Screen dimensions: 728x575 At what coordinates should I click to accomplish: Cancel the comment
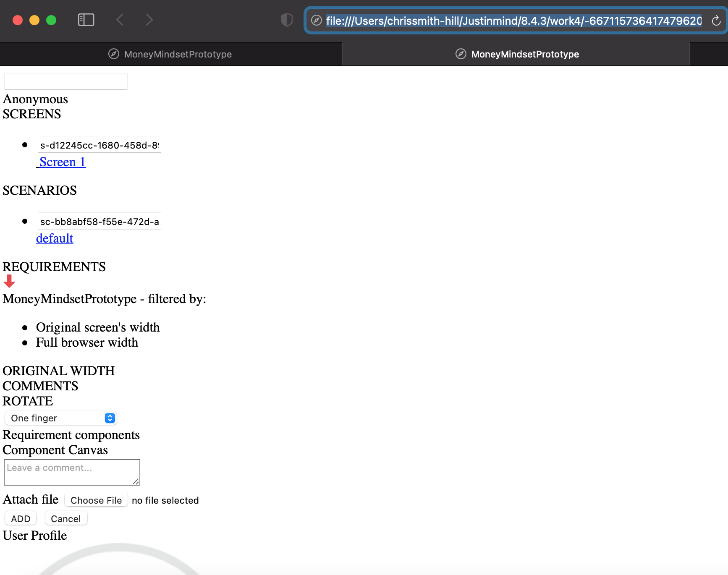pyautogui.click(x=66, y=519)
